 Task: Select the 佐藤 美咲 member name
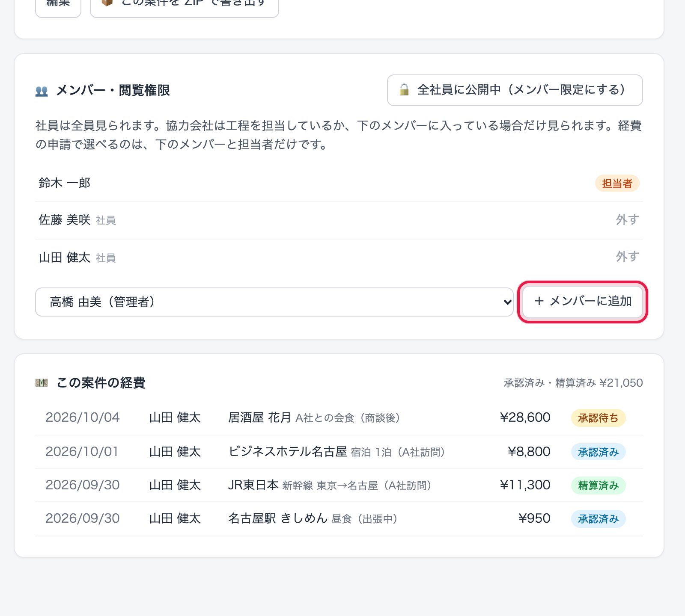[65, 220]
